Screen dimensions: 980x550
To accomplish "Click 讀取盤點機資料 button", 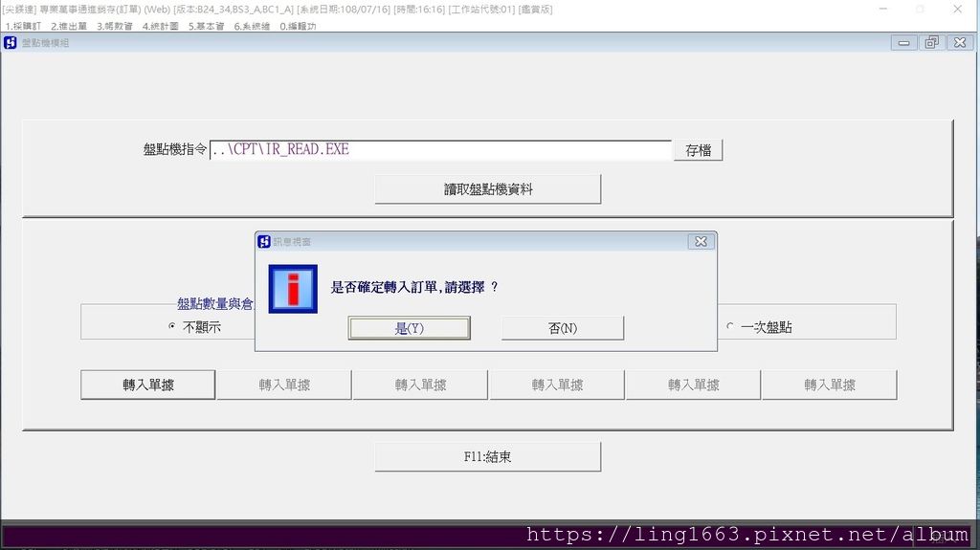I will click(x=488, y=189).
